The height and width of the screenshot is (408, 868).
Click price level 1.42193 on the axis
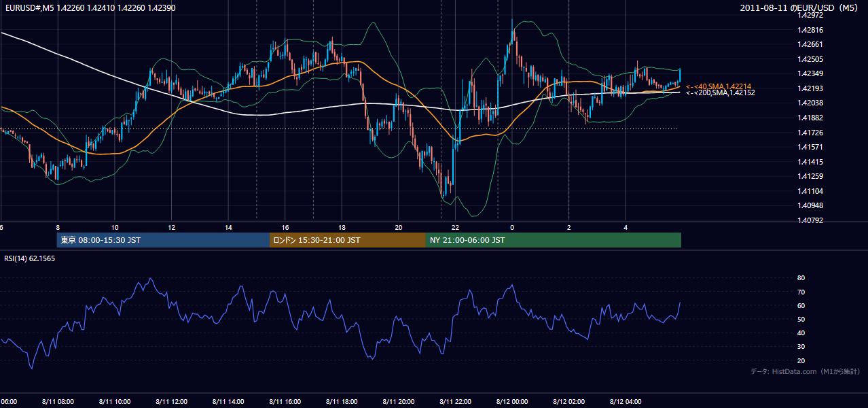pyautogui.click(x=810, y=88)
